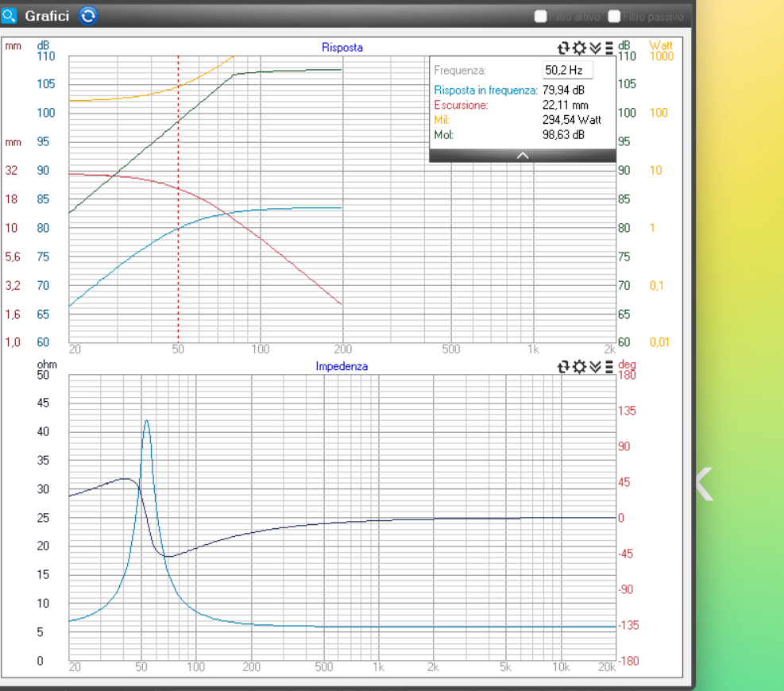Click the swap-axes icon on Impedenza graph
The width and height of the screenshot is (784, 691).
click(563, 367)
